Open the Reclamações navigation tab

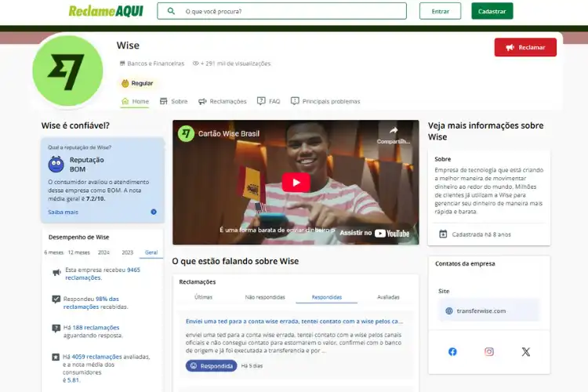click(223, 101)
